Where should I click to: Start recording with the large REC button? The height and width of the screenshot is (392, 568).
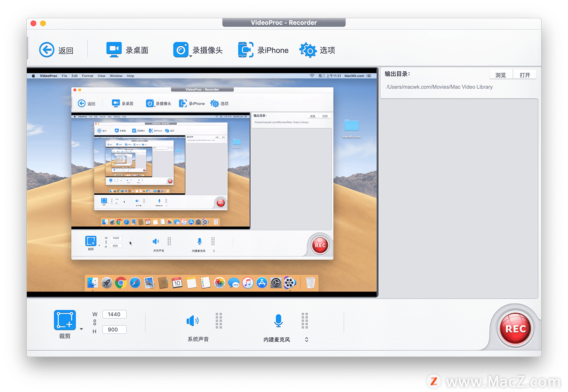click(x=516, y=329)
